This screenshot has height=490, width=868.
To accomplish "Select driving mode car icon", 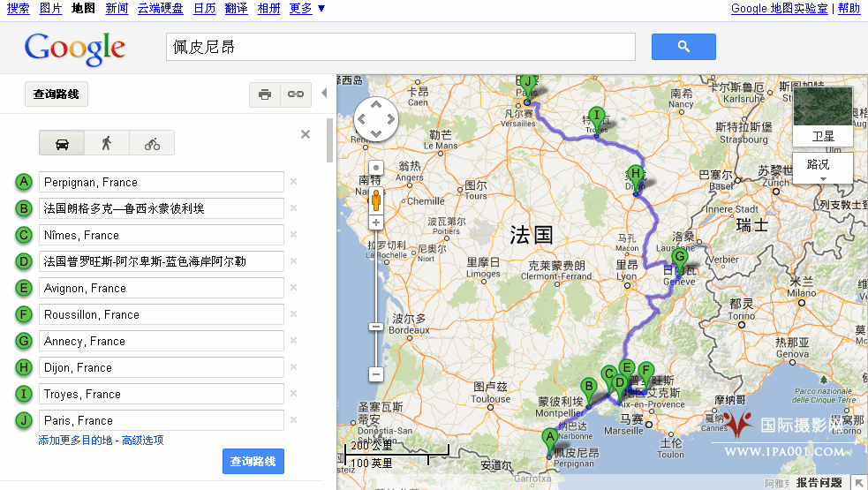I will (x=62, y=143).
